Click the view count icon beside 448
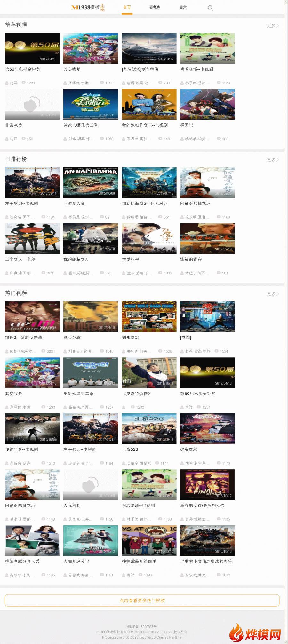 pos(160,139)
